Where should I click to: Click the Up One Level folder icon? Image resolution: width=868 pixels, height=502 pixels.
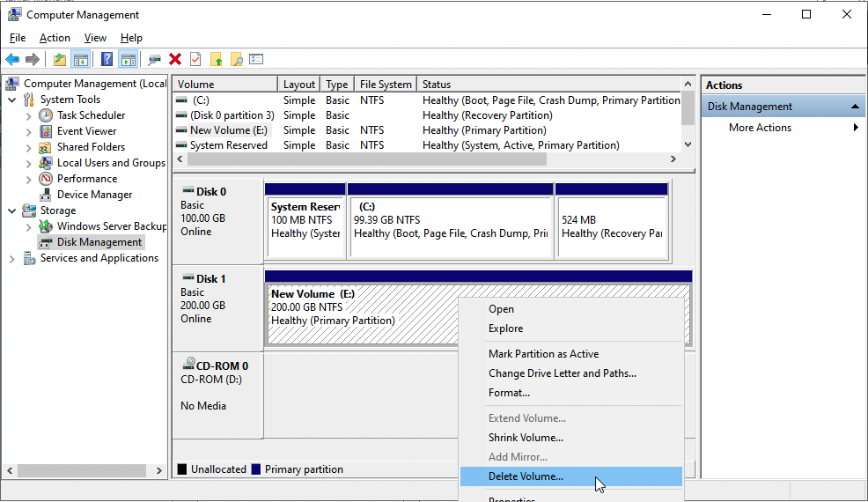(x=59, y=59)
